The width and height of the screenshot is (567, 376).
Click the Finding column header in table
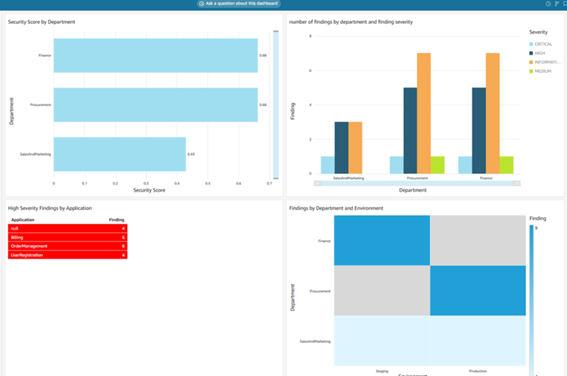pyautogui.click(x=116, y=220)
